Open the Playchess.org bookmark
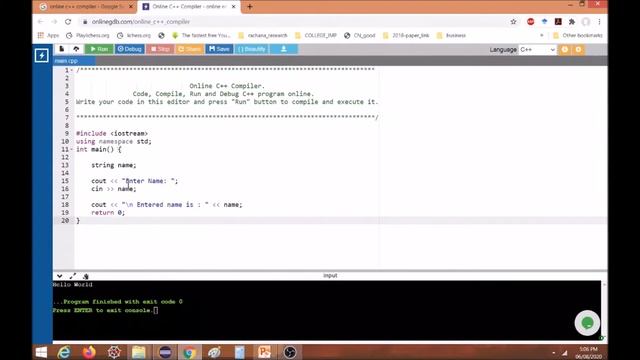The width and height of the screenshot is (640, 360). click(88, 36)
